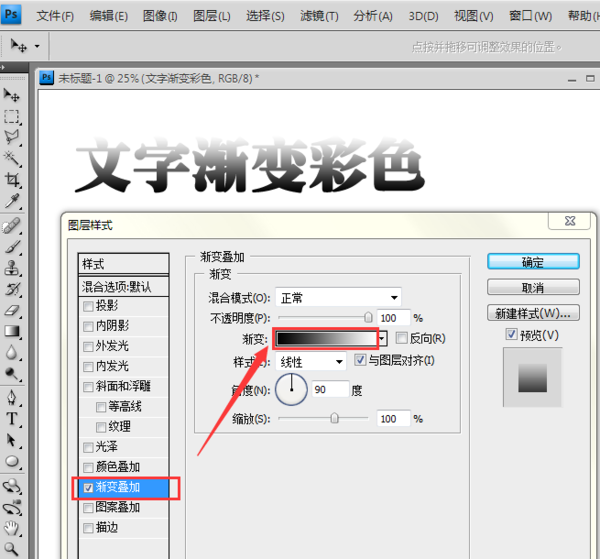Click the 取消 cancel button
The height and width of the screenshot is (559, 600).
coord(533,287)
